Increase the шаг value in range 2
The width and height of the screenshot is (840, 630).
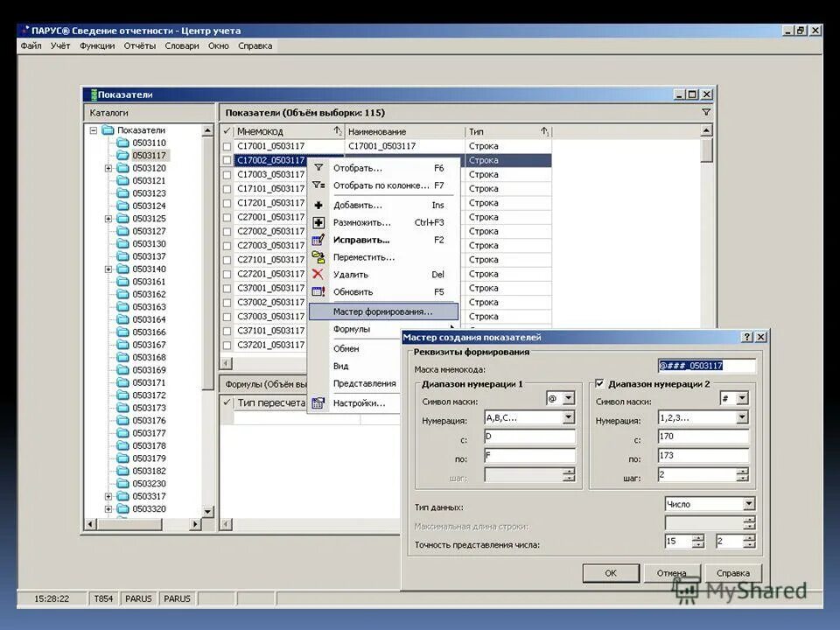click(x=742, y=471)
